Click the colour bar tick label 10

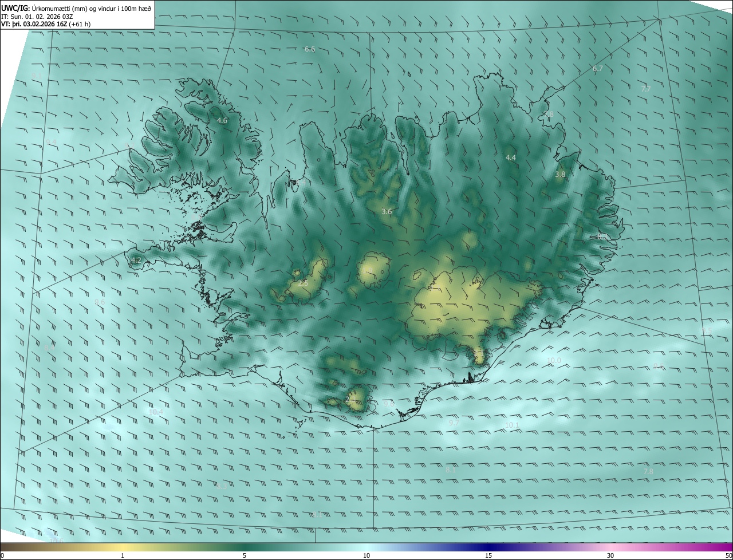(366, 556)
